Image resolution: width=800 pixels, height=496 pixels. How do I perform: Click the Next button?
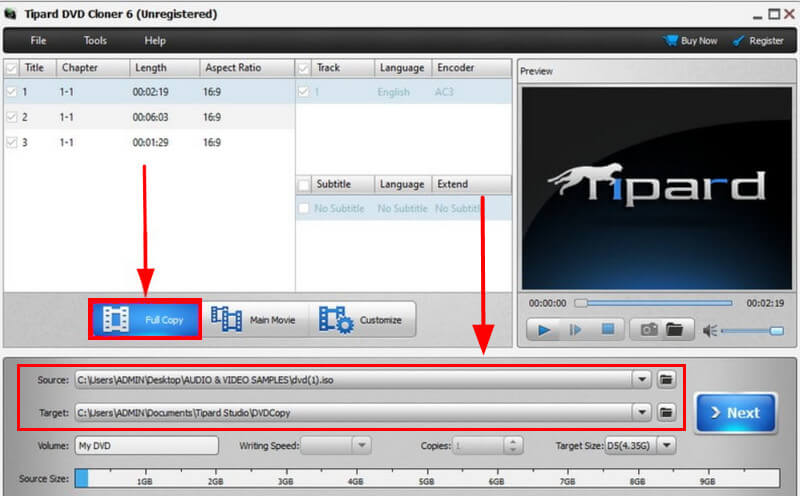point(736,413)
